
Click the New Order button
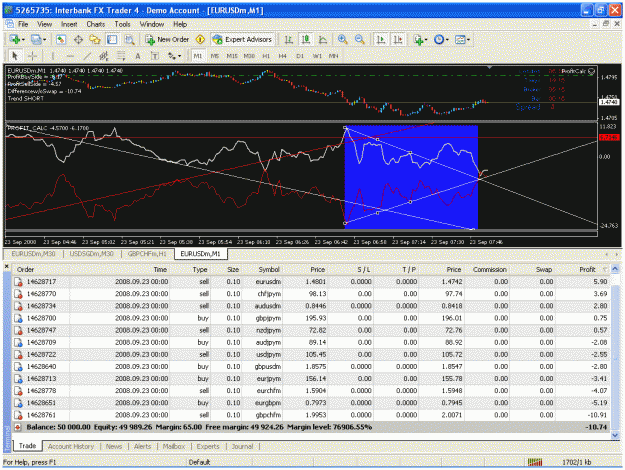(167, 39)
